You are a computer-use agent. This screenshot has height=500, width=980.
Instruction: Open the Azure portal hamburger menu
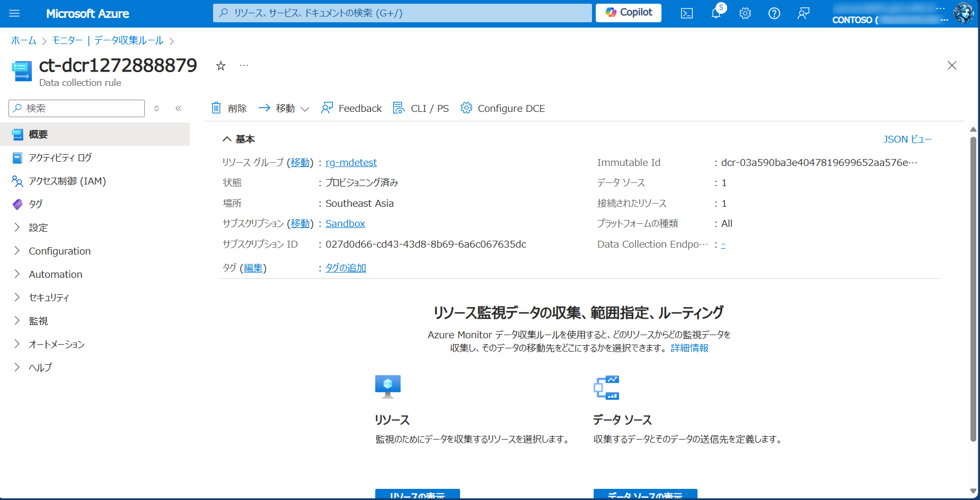pos(14,13)
